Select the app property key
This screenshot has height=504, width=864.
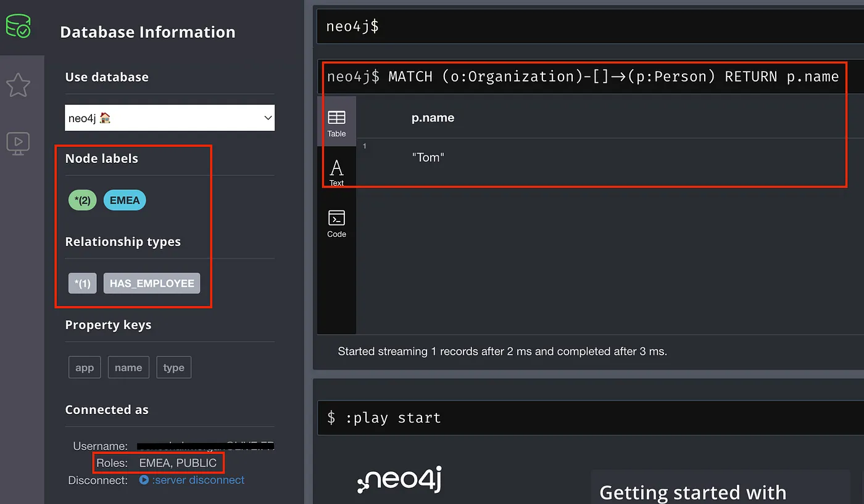coord(84,367)
